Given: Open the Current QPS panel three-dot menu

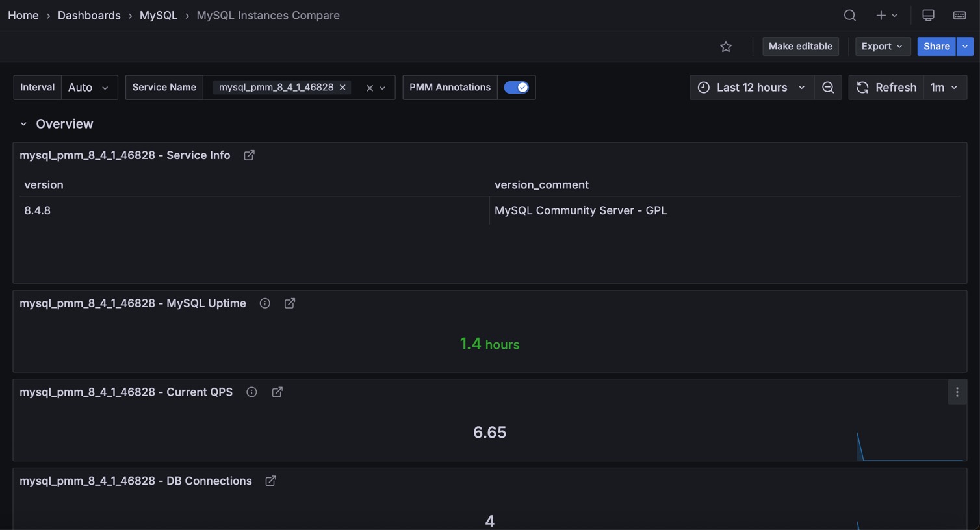Looking at the screenshot, I should click(x=957, y=392).
